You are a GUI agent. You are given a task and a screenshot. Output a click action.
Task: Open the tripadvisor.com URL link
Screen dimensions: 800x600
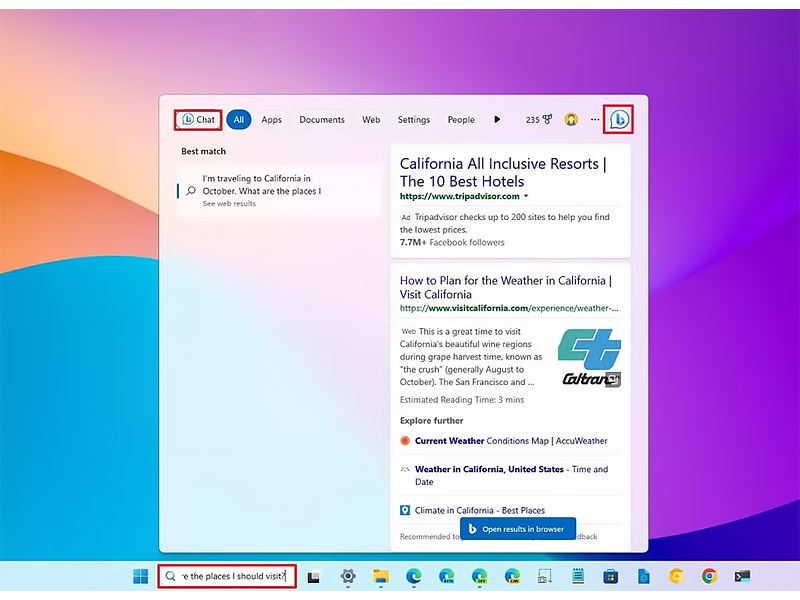click(460, 196)
